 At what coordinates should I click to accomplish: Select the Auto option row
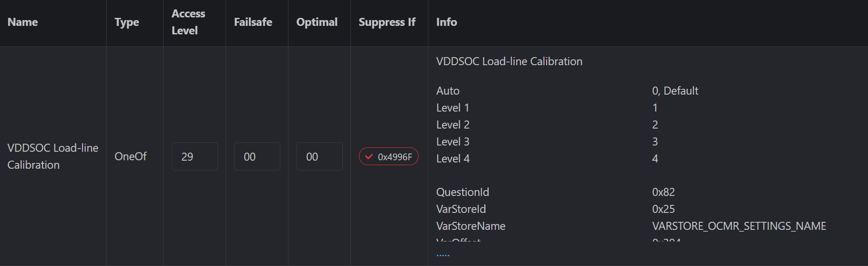[x=567, y=91]
